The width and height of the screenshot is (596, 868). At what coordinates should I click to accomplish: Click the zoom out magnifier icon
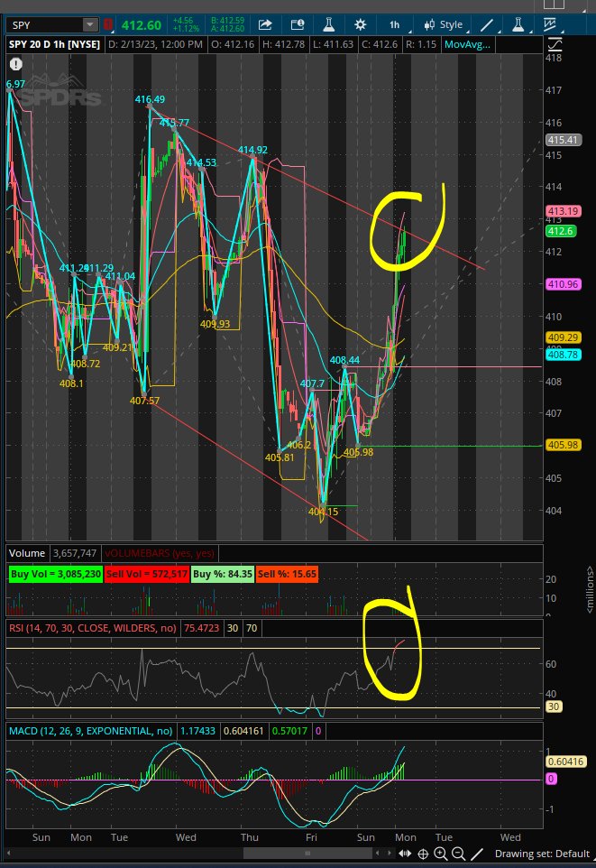tap(458, 854)
